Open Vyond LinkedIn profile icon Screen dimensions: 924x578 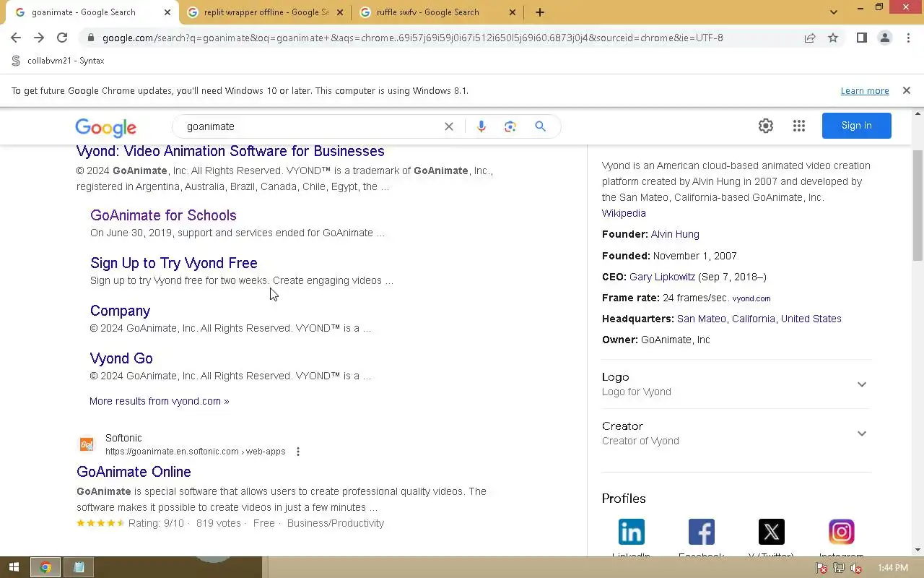(632, 532)
